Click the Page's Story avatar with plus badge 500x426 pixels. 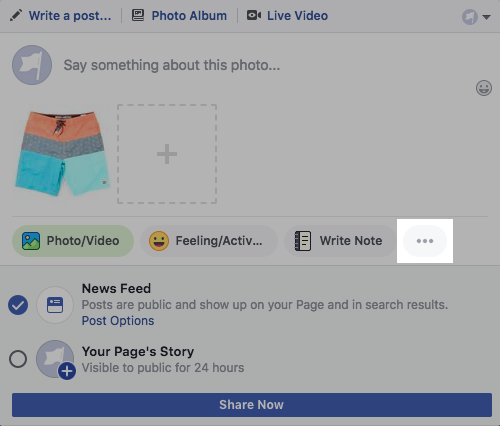(x=56, y=360)
